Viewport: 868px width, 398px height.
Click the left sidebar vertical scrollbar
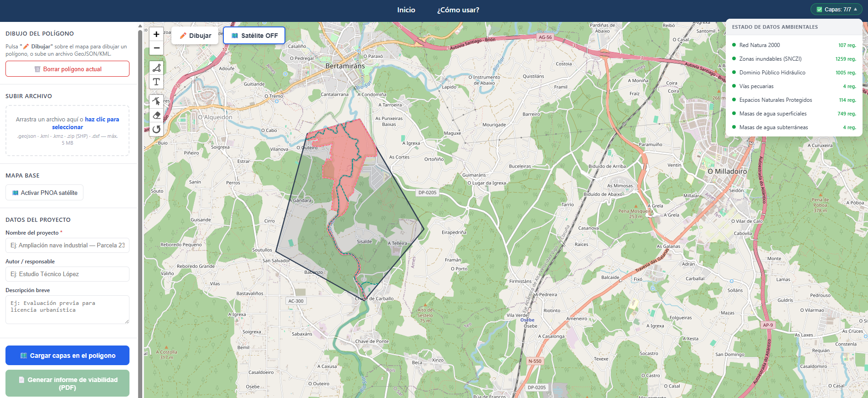click(140, 210)
